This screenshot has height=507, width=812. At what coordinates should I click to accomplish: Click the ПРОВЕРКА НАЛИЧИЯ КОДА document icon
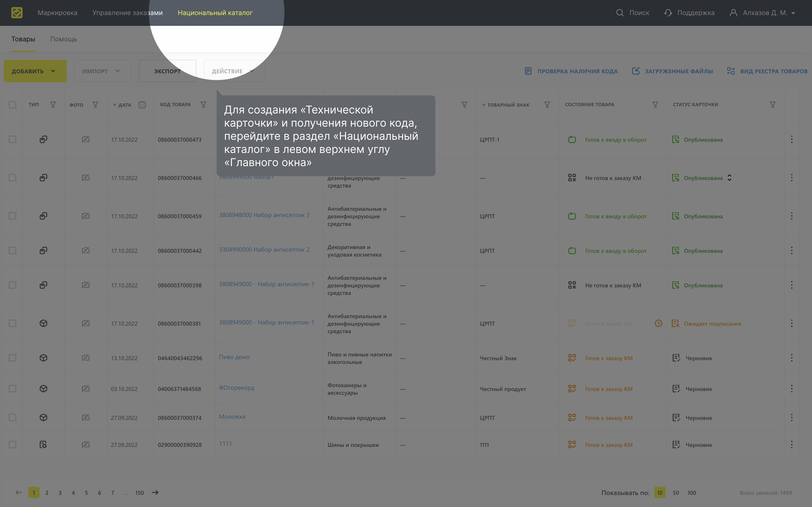tap(528, 71)
